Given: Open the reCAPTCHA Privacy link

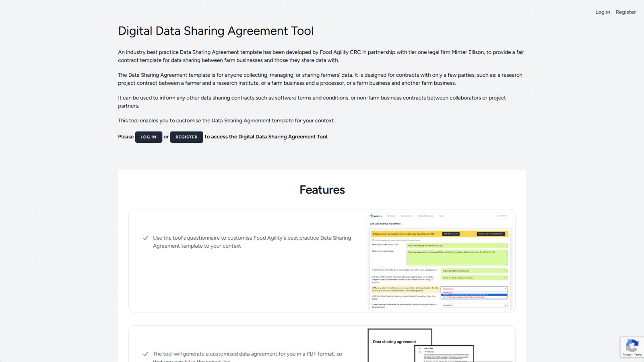Looking at the screenshot, I should point(627,355).
